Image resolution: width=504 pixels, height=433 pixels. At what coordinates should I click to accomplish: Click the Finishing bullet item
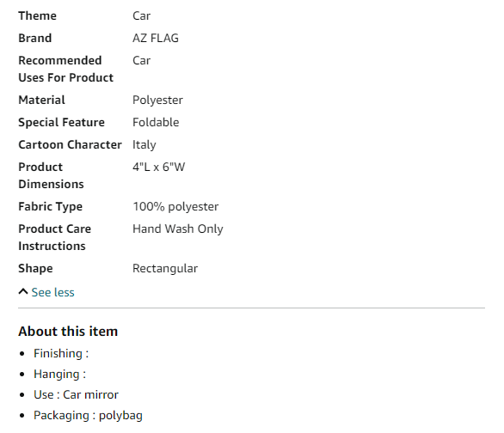click(61, 353)
